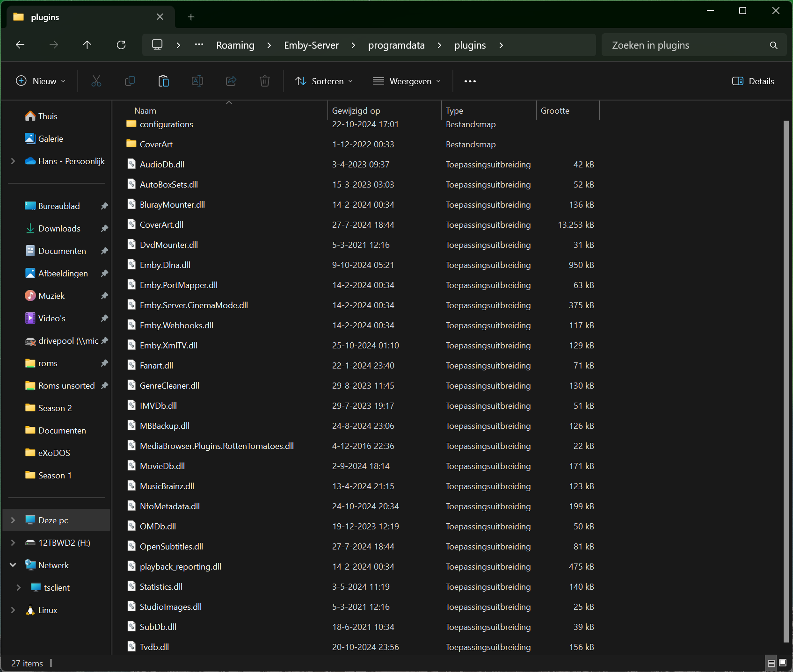793x672 pixels.
Task: Click the Zoeken in plugins search box
Action: [688, 45]
